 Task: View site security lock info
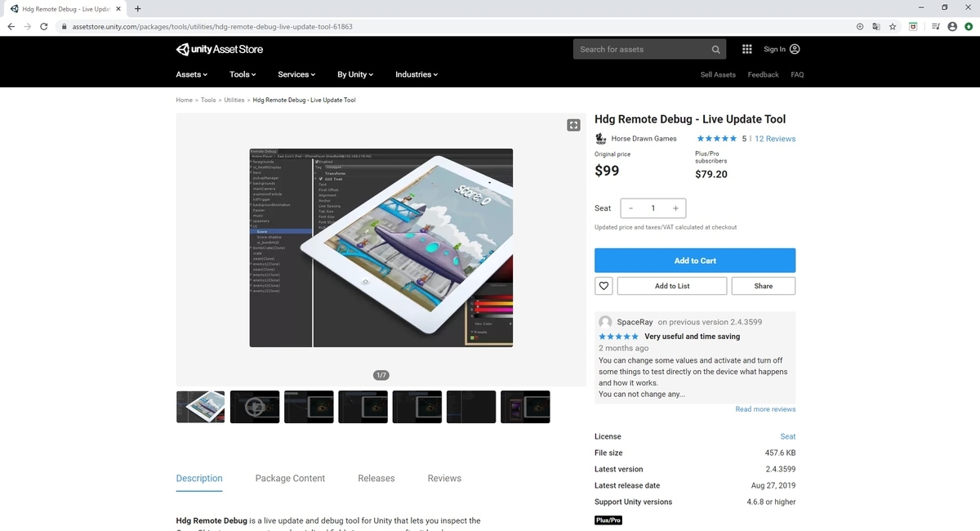pyautogui.click(x=64, y=26)
